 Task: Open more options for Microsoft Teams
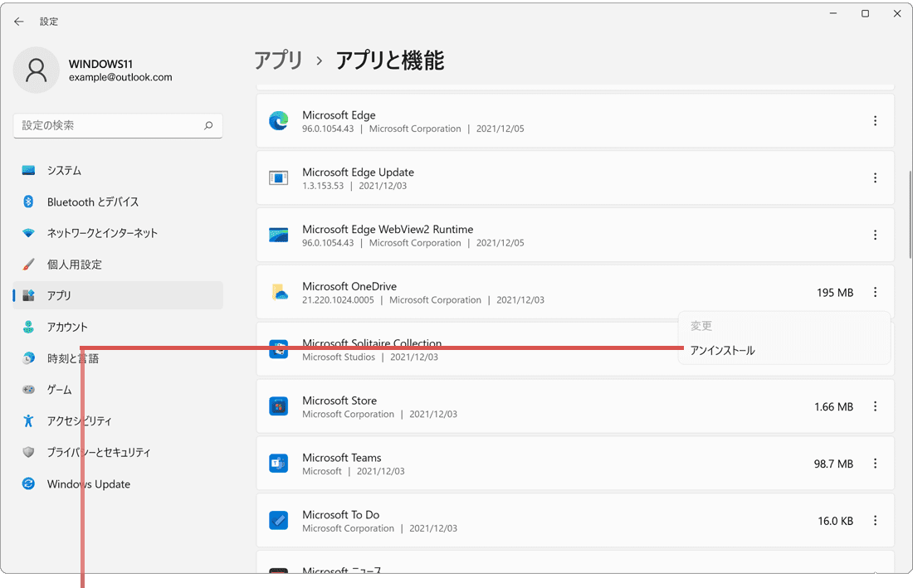(x=875, y=463)
